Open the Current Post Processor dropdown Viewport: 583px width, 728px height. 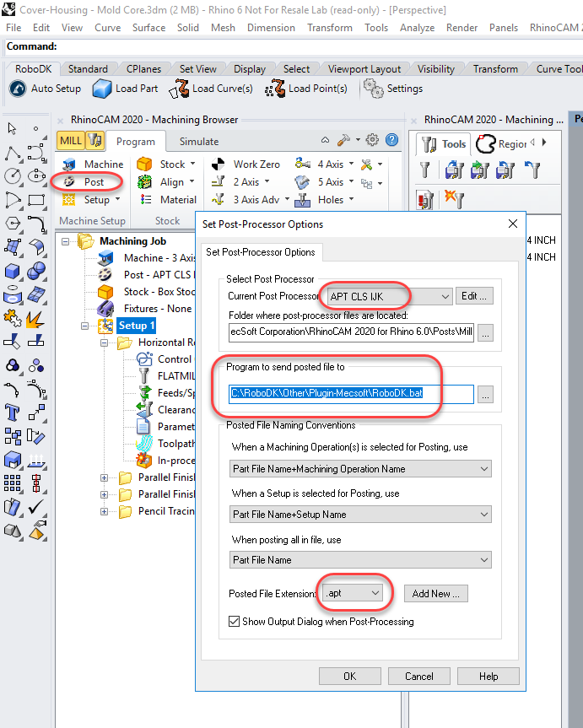click(445, 296)
